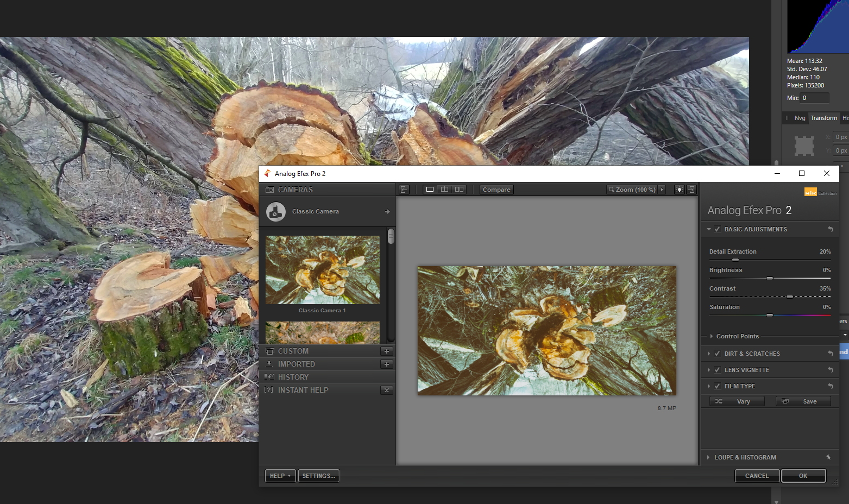This screenshot has height=504, width=849.
Task: Click the Vary button
Action: (737, 401)
